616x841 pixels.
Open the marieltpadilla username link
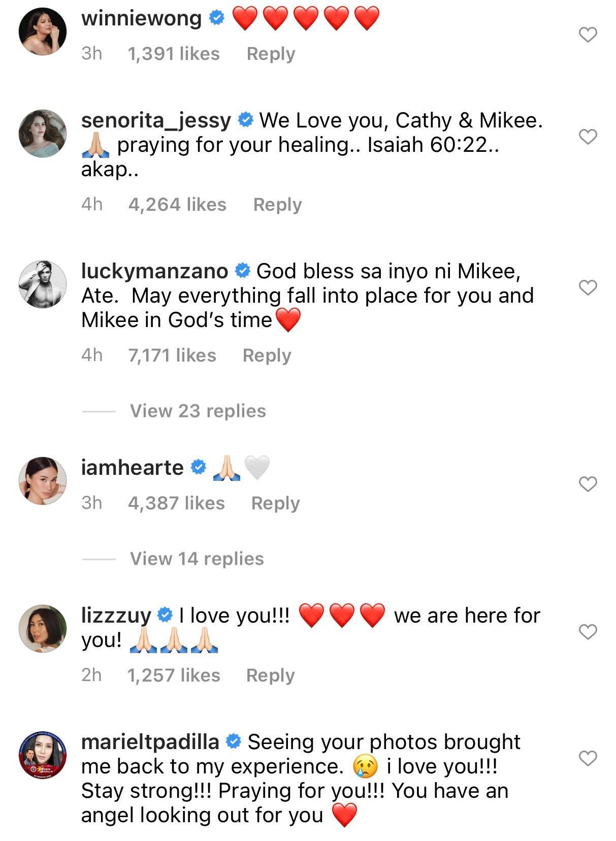[150, 742]
